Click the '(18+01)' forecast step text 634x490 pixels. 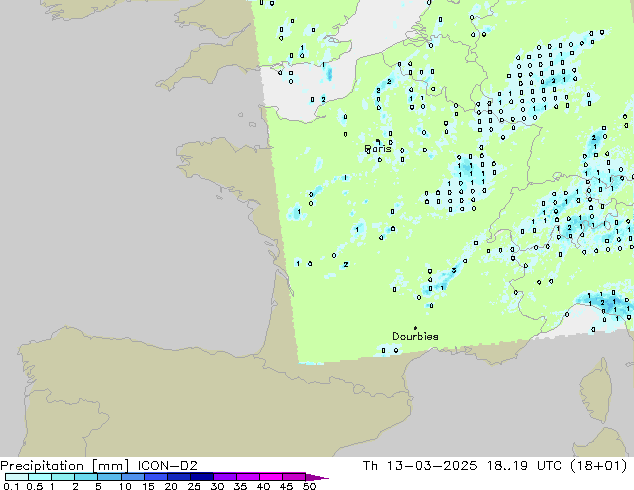599,466
